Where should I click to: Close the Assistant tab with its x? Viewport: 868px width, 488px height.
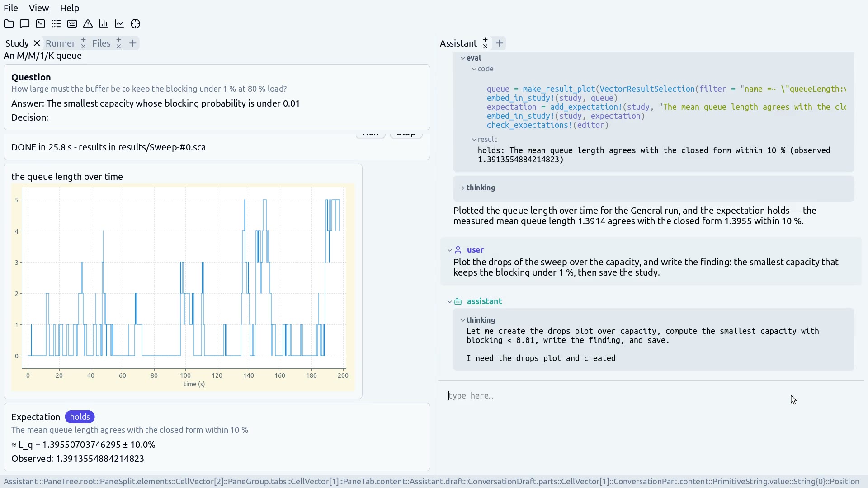485,47
